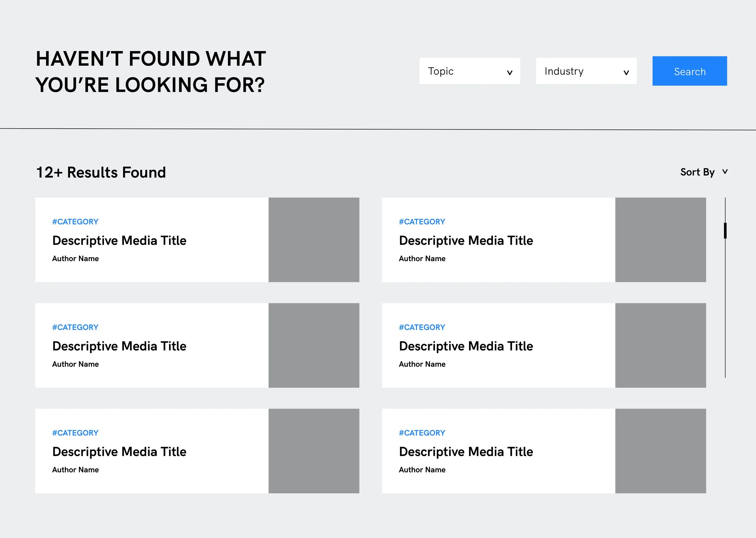
Task: Click the gray thumbnail in top-left card
Action: (x=314, y=240)
